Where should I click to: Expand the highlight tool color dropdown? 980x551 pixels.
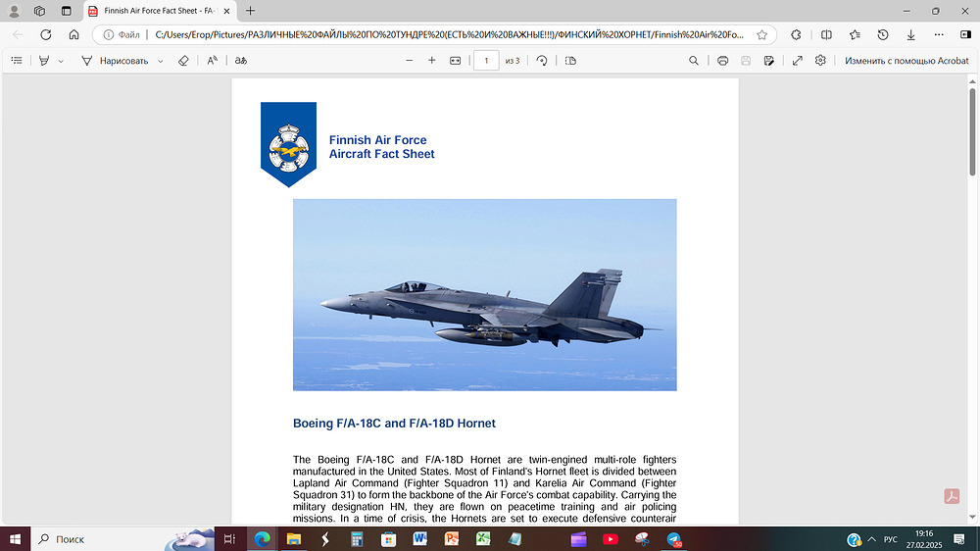(x=61, y=61)
